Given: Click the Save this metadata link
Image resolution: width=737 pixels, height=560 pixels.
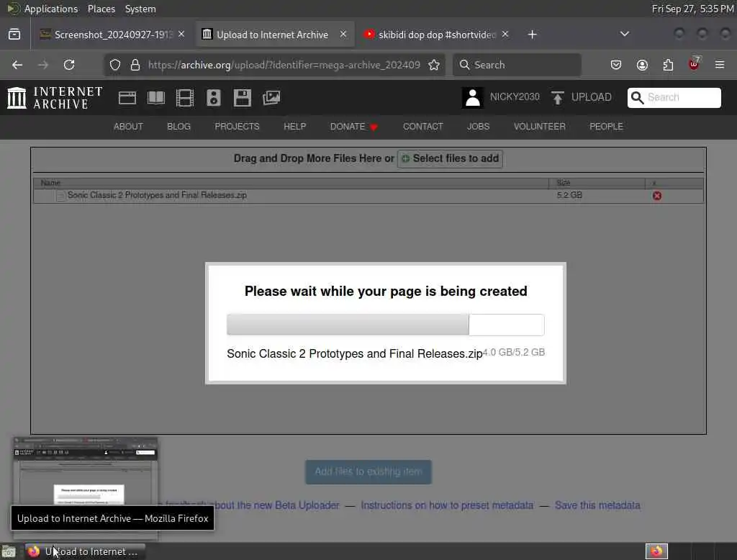Looking at the screenshot, I should coord(597,505).
